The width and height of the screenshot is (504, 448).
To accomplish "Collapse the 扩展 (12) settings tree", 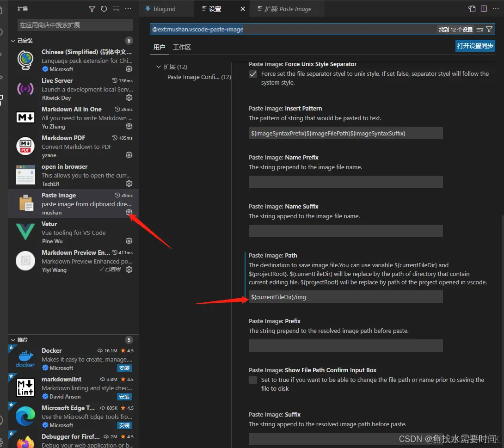I will point(159,67).
